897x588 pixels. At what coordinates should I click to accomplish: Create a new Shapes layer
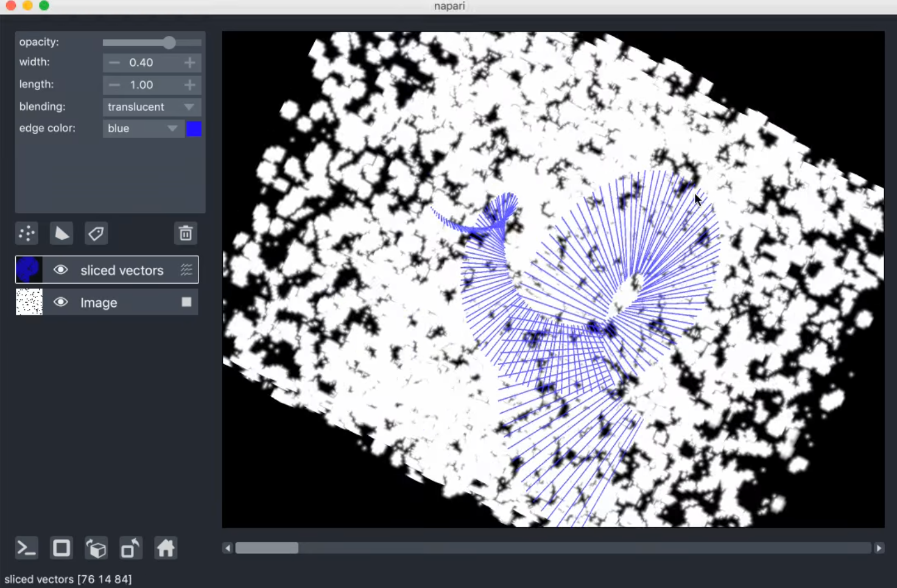pyautogui.click(x=61, y=233)
